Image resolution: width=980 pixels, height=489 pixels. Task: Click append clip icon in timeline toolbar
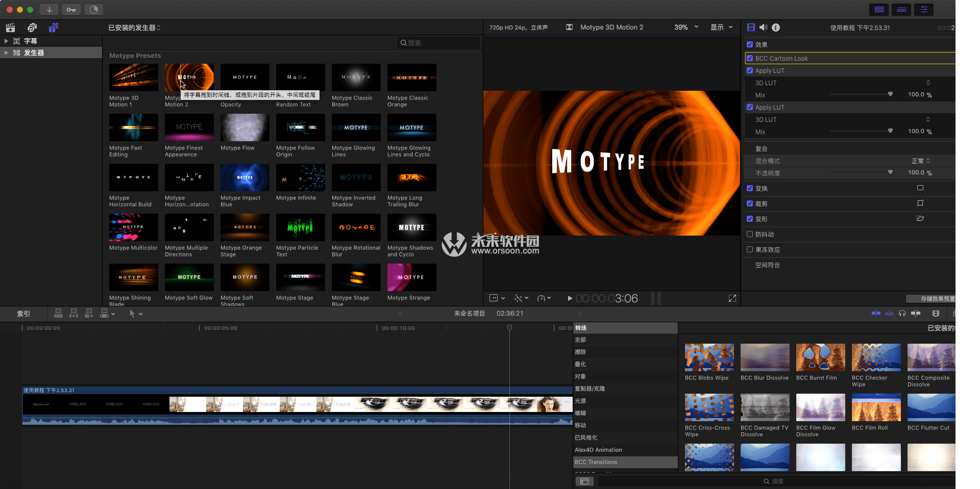point(89,314)
